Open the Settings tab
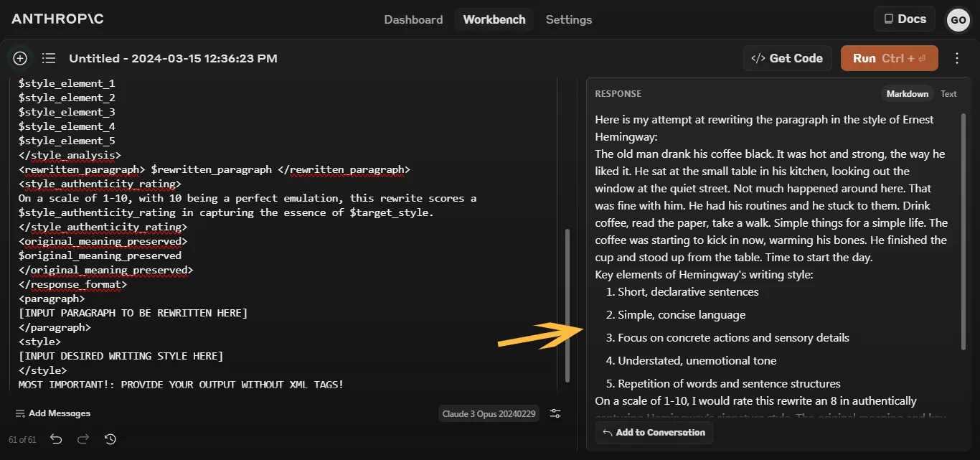The height and width of the screenshot is (460, 980). [569, 19]
